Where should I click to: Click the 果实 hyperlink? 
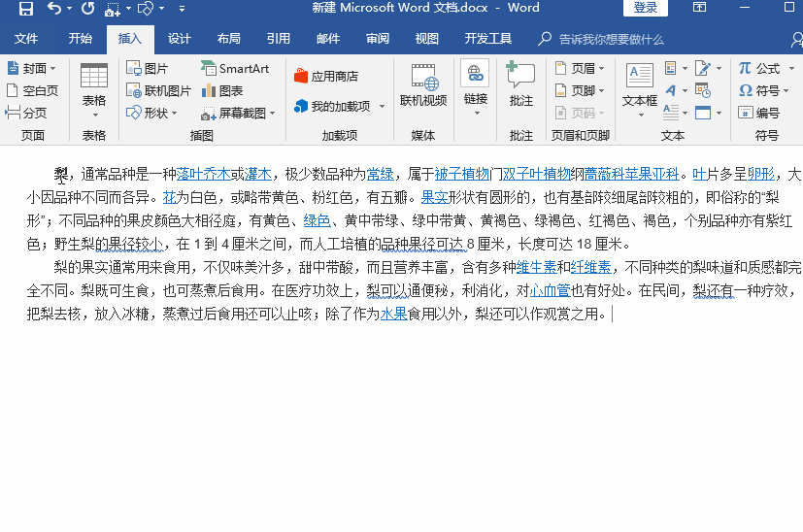pos(434,197)
